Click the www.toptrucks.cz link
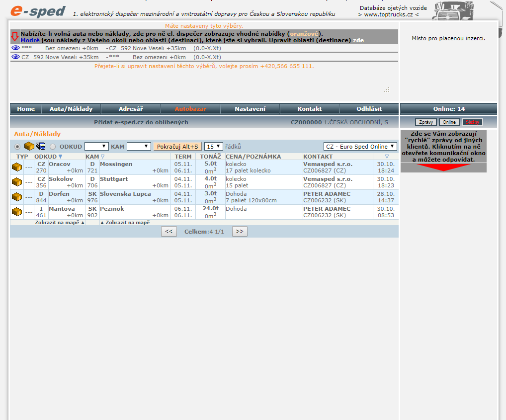The width and height of the screenshot is (506, 420). coord(388,14)
